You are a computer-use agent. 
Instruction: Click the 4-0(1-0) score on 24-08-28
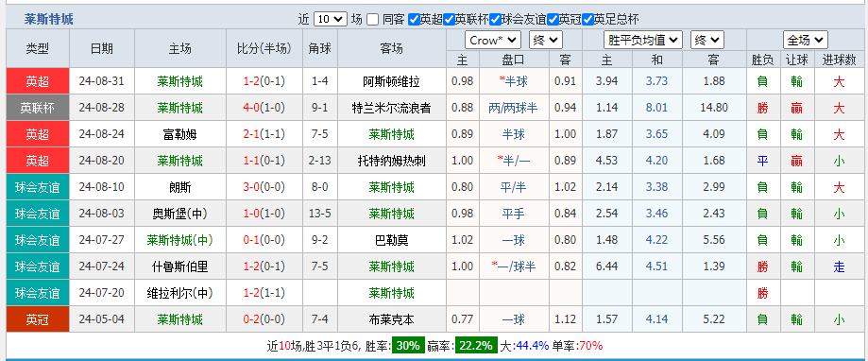click(264, 108)
